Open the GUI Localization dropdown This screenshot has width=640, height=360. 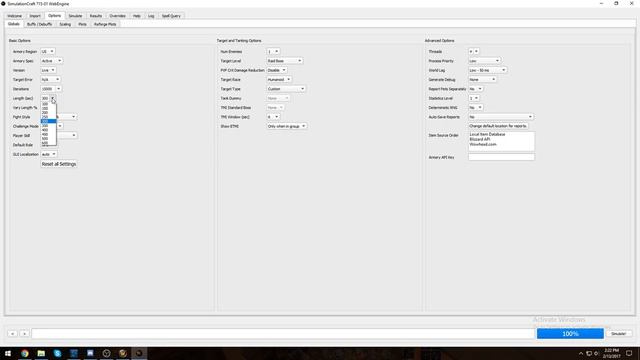click(49, 154)
